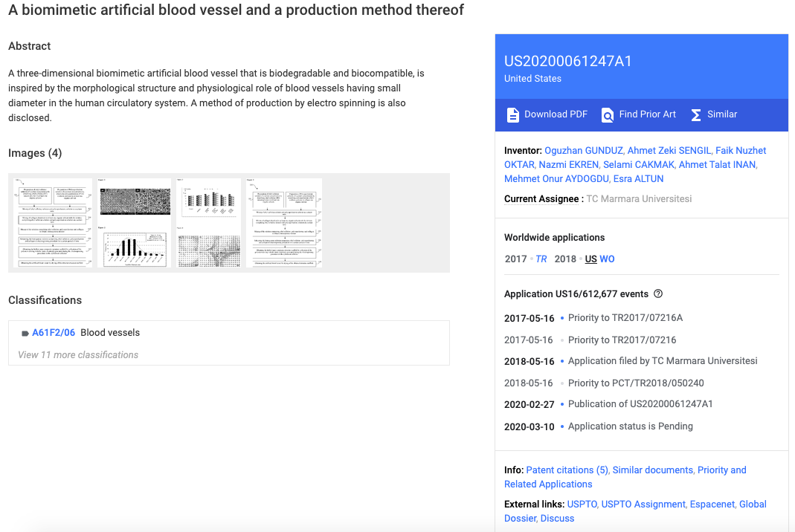795x532 pixels.
Task: Open the Espacenet external link
Action: [x=712, y=504]
